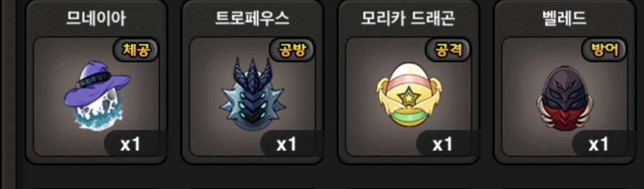Open the 모리카 드래곤 card title
Viewport: 644px width, 189px height.
coord(408,18)
